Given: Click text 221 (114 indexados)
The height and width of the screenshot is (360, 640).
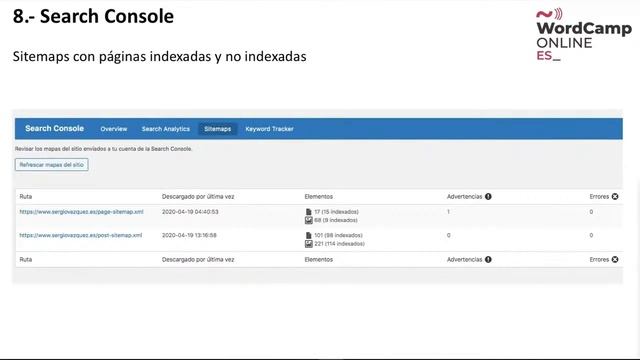Looking at the screenshot, I should pyautogui.click(x=340, y=244).
